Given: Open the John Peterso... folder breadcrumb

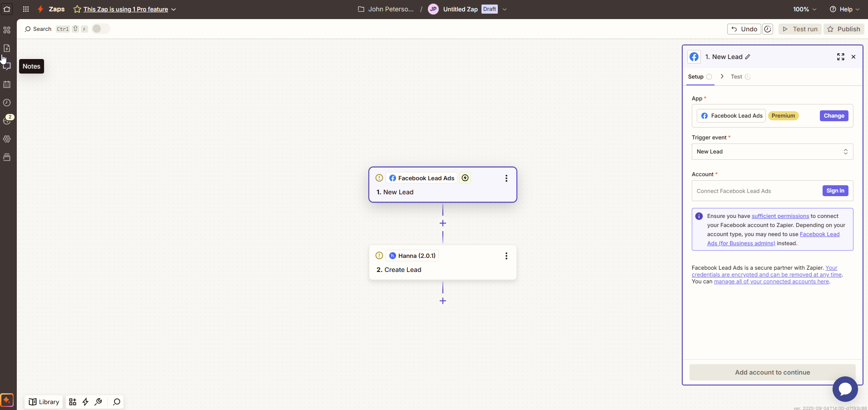Looking at the screenshot, I should point(386,9).
